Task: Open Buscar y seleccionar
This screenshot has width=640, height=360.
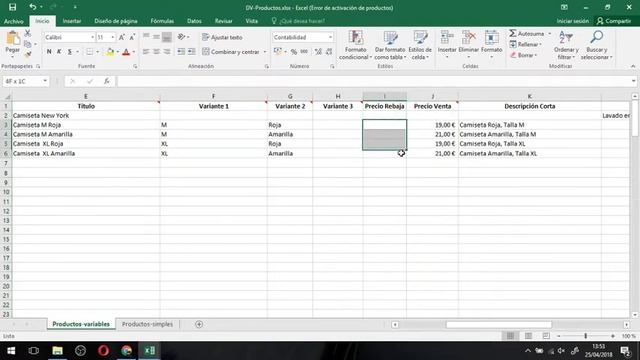Action: pyautogui.click(x=596, y=45)
